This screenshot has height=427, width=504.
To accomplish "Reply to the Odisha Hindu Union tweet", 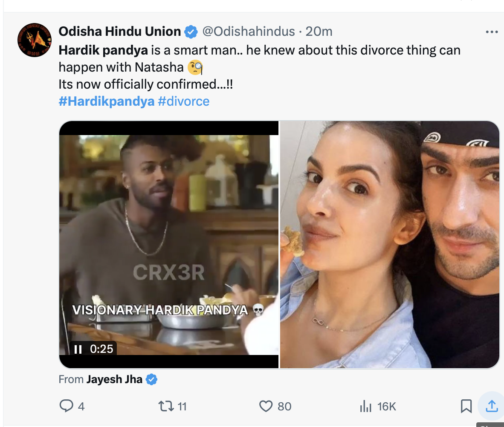I will [67, 406].
